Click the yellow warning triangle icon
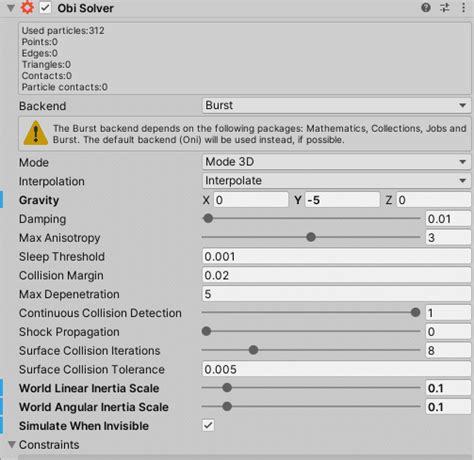474x460 pixels. pos(36,133)
